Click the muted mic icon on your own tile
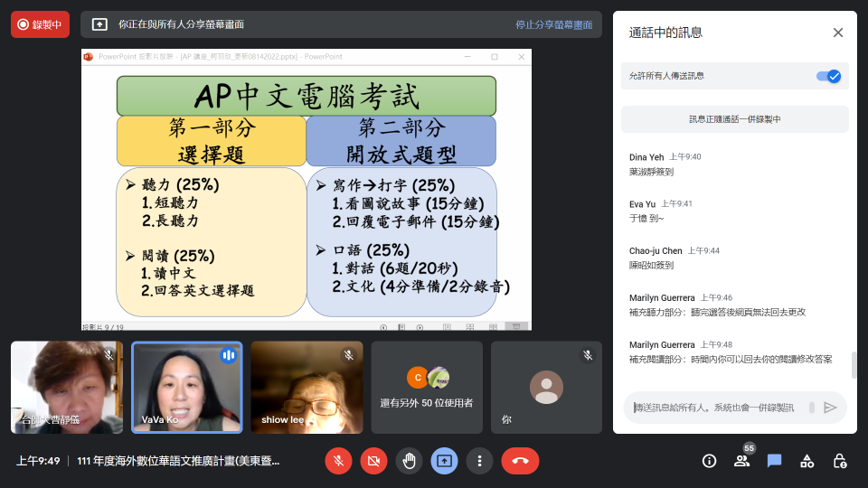The height and width of the screenshot is (488, 868). click(588, 355)
